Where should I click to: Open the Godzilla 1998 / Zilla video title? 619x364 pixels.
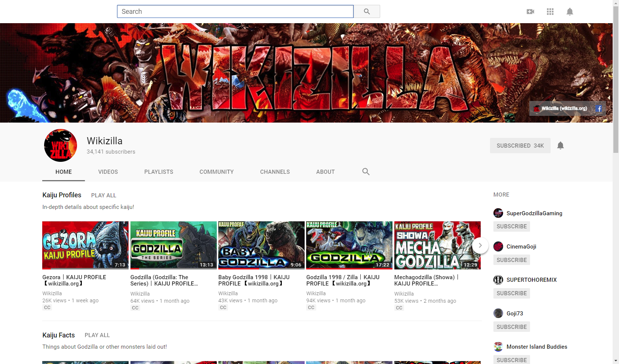click(x=343, y=280)
